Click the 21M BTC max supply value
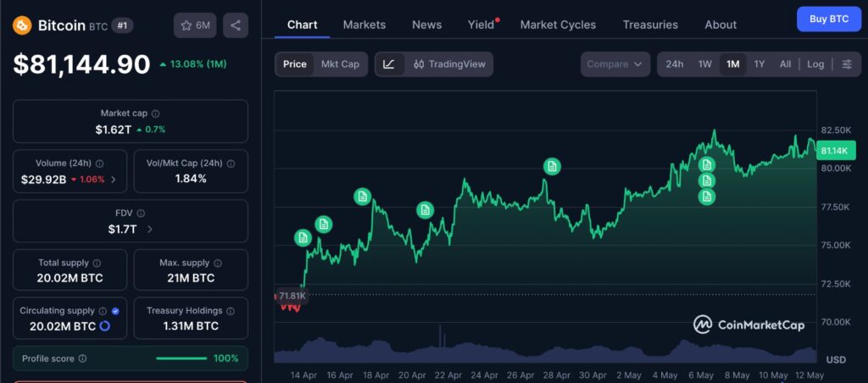Viewport: 868px width, 383px height. (x=191, y=278)
